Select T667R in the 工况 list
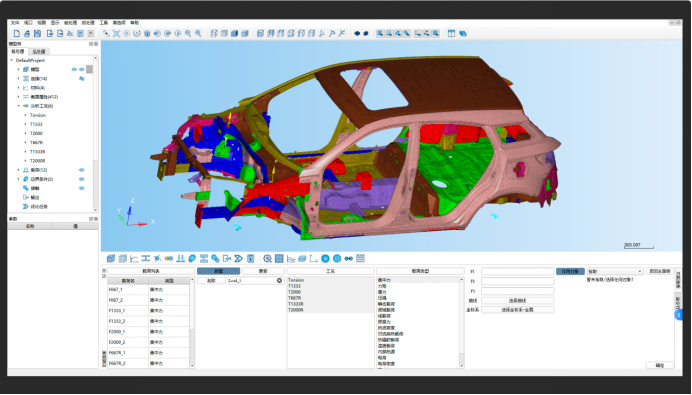Viewport: 692px width, 395px height. [331, 298]
